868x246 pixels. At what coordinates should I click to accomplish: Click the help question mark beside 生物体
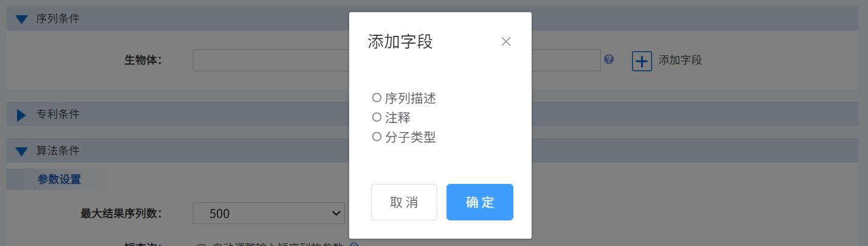tap(609, 60)
